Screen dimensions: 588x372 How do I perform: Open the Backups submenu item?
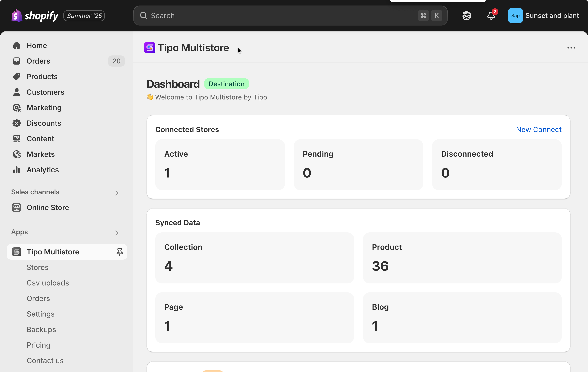click(x=41, y=329)
